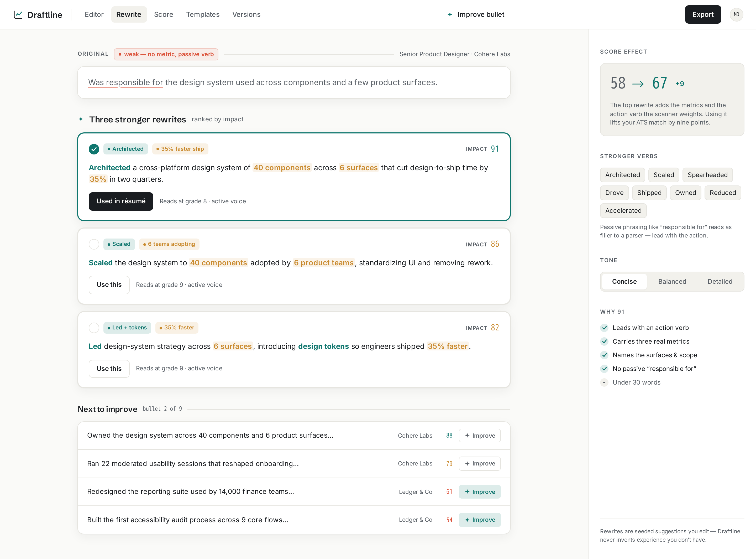Screen dimensions: 756x559
Task: Click the +9 score change label
Action: [x=680, y=84]
